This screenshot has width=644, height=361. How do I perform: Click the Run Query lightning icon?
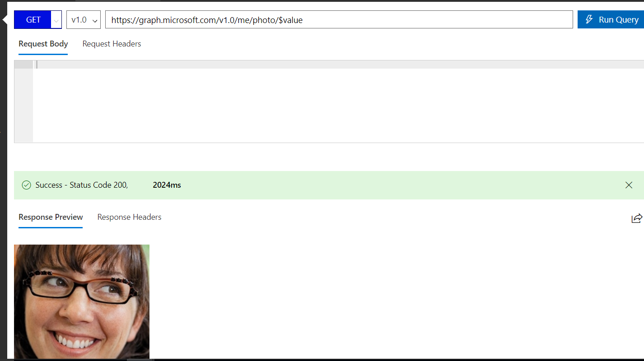point(589,19)
